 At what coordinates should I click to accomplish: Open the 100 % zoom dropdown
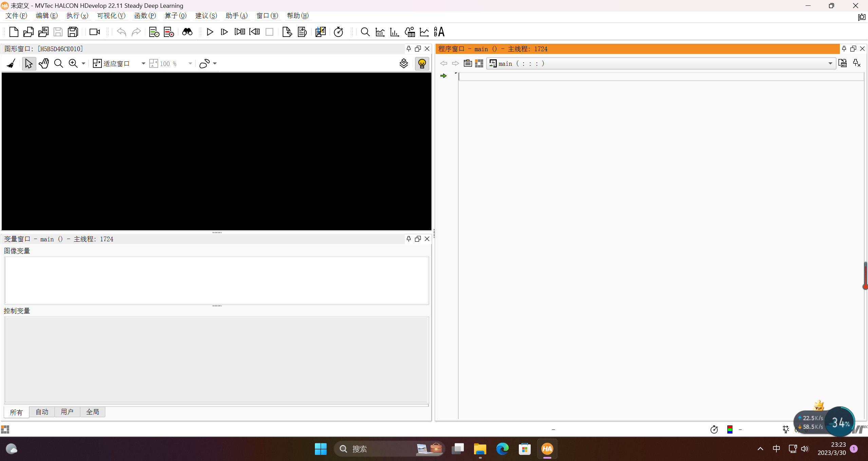pyautogui.click(x=190, y=63)
